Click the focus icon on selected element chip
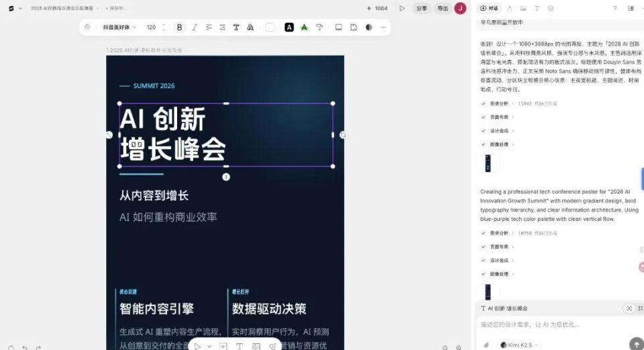The image size is (644, 350). coord(629,308)
